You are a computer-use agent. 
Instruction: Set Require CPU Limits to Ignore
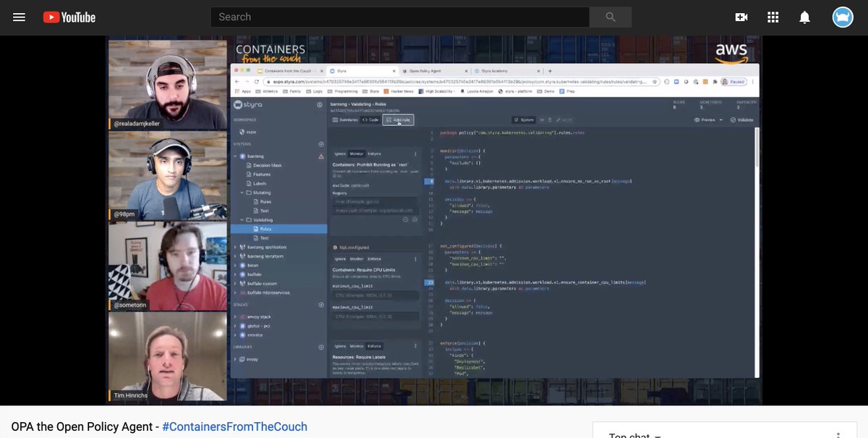point(339,258)
